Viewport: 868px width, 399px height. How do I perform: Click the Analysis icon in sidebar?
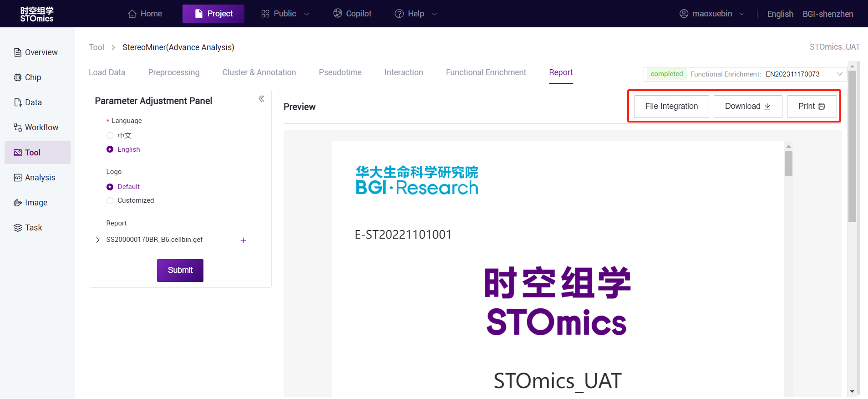click(x=18, y=178)
